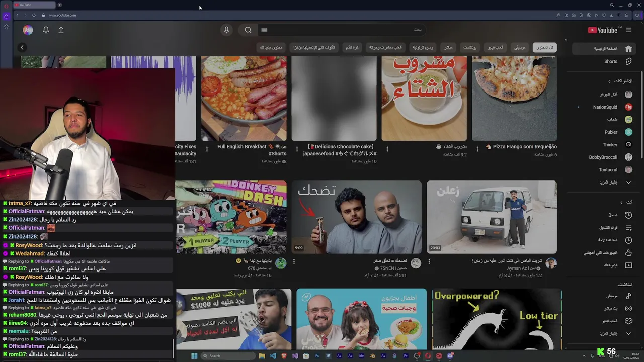The width and height of the screenshot is (644, 362).
Task: Open the Overpowered? Low tier video thumbnail
Action: 497,319
